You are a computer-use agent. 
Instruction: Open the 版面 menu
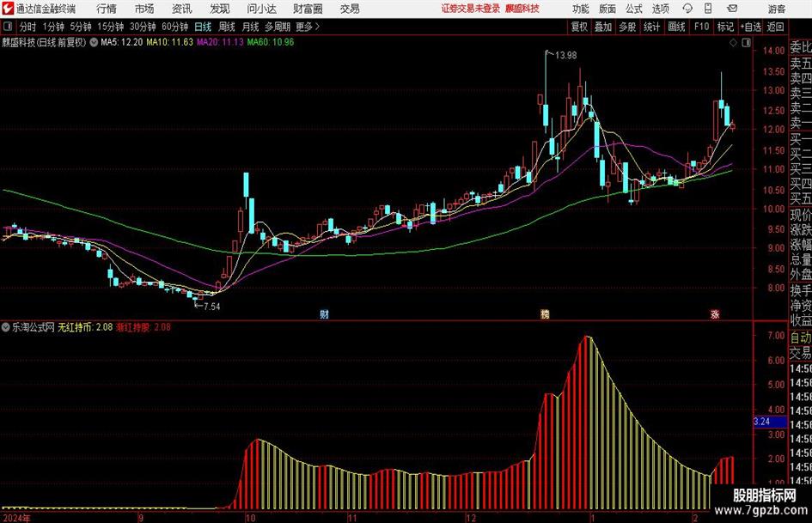click(607, 9)
